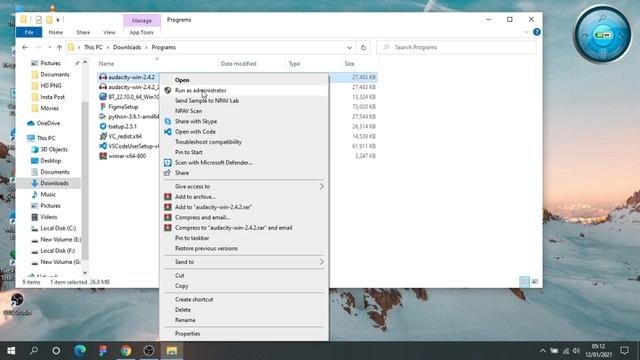Open recent locations dropdown arrow
Image resolution: width=640 pixels, height=360 pixels.
pyautogui.click(x=49, y=47)
